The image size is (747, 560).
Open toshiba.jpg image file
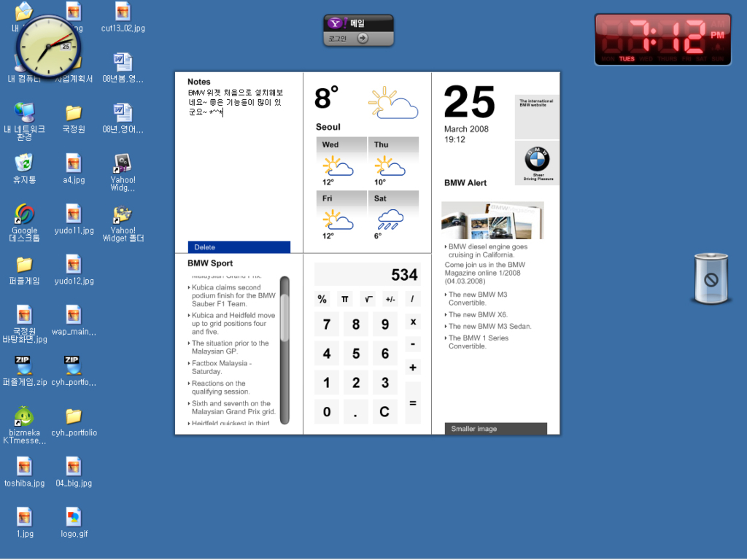point(24,472)
